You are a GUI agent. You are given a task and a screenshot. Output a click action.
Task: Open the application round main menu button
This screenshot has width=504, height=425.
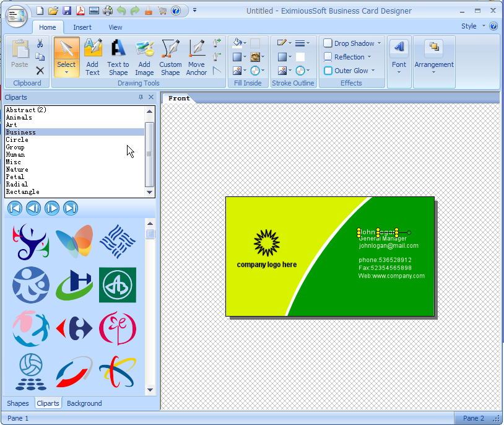point(16,17)
